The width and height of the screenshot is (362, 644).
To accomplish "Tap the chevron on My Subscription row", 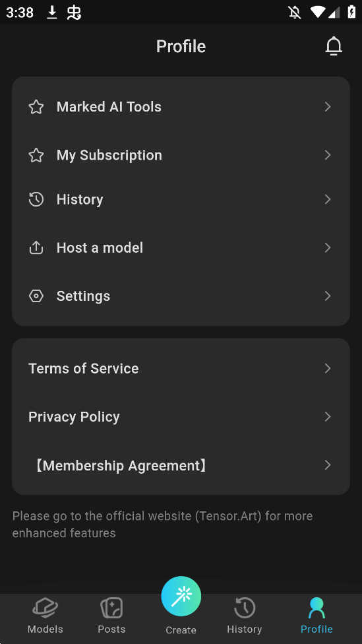I will 328,155.
